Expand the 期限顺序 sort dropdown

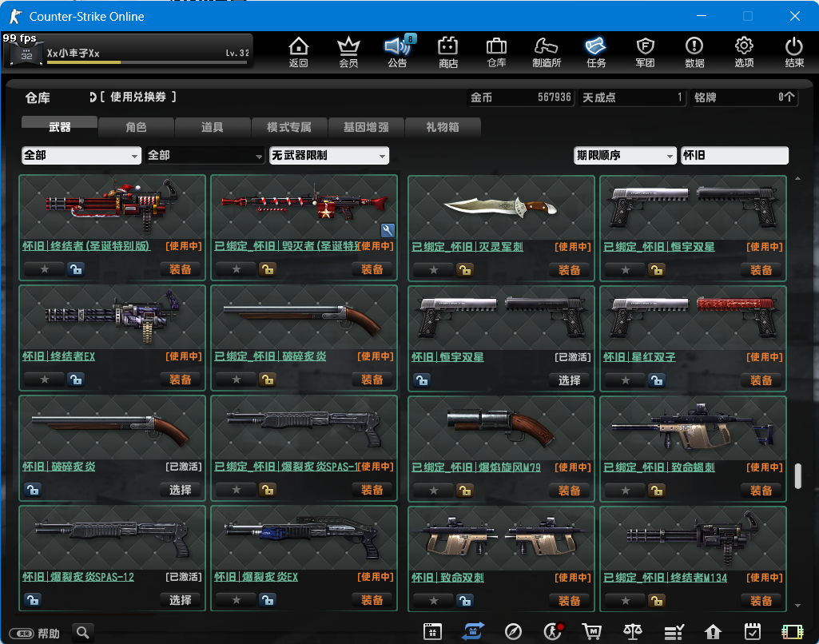coord(625,156)
